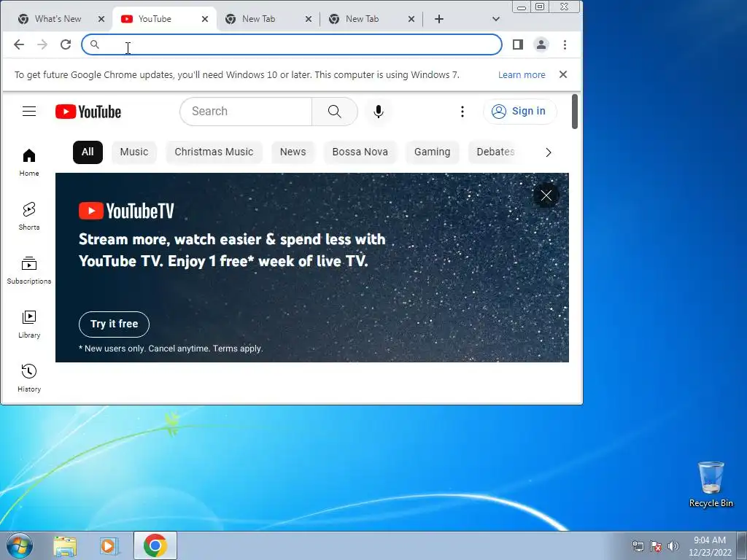
Task: Select the YouTube browser tab
Action: coord(164,19)
